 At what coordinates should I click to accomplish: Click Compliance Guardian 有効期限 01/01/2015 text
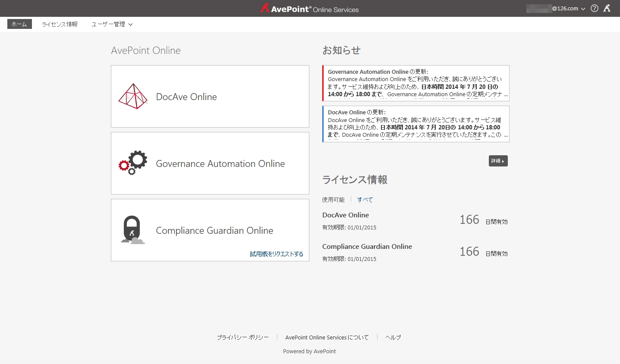[349, 259]
